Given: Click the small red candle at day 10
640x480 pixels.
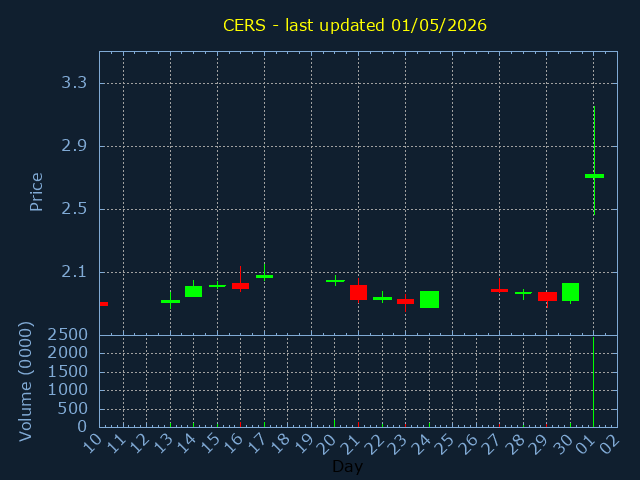Looking at the screenshot, I should point(104,304).
